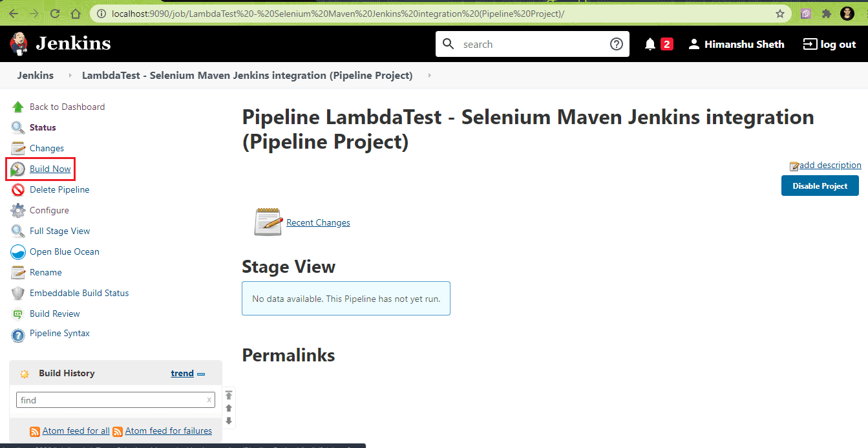Collapse Build History with minus toggle

201,374
